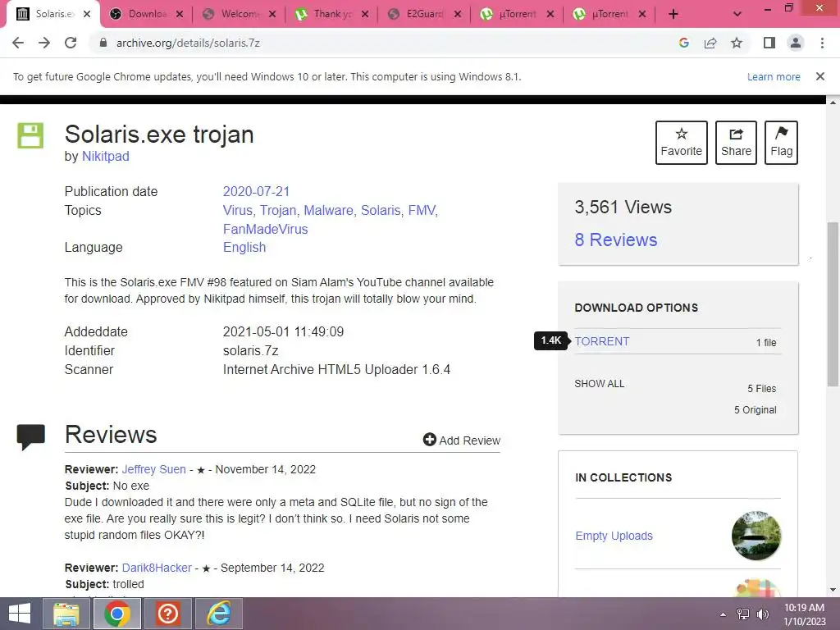The width and height of the screenshot is (840, 630).
Task: Click the network tray icon
Action: point(743,614)
